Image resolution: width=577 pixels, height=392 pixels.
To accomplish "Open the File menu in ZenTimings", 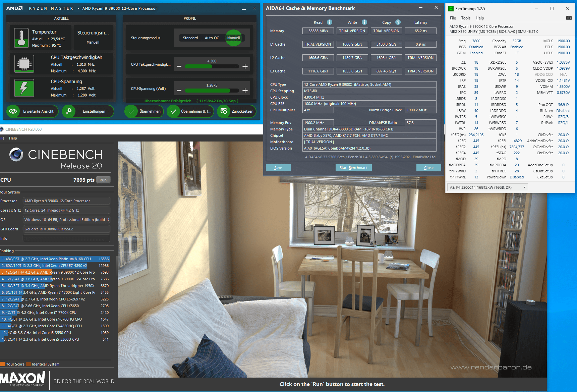I will [x=453, y=18].
